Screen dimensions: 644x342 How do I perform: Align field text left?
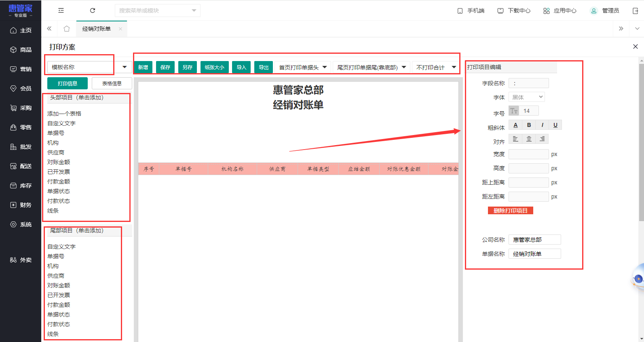point(515,139)
